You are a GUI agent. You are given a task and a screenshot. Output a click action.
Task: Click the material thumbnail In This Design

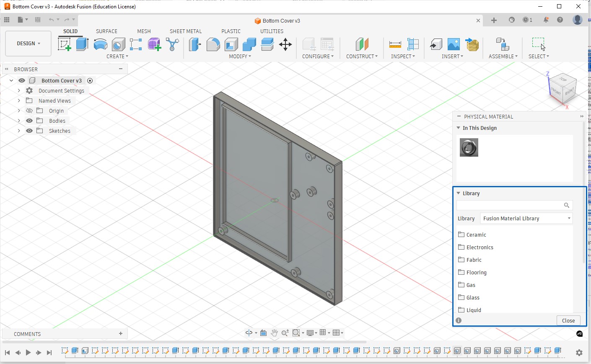click(x=469, y=148)
